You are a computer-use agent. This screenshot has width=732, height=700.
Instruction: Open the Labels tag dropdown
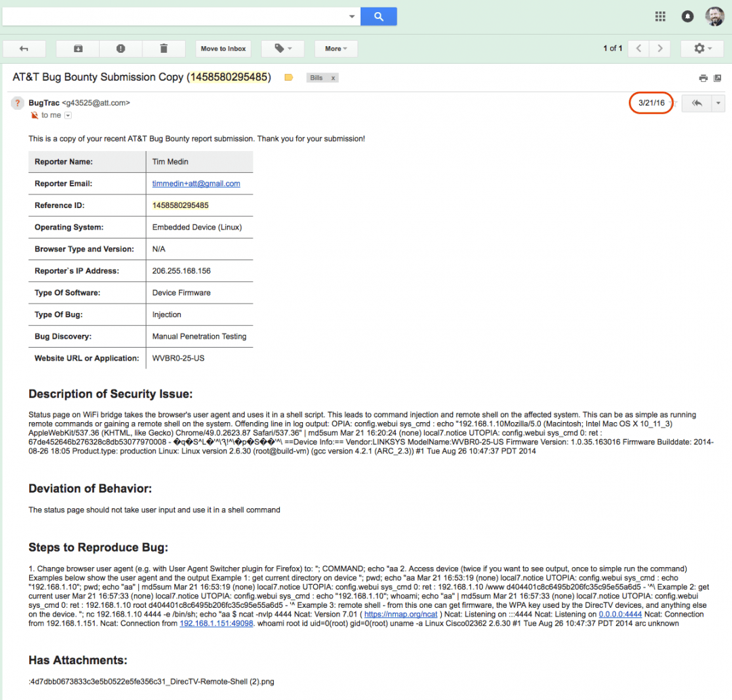[x=283, y=49]
